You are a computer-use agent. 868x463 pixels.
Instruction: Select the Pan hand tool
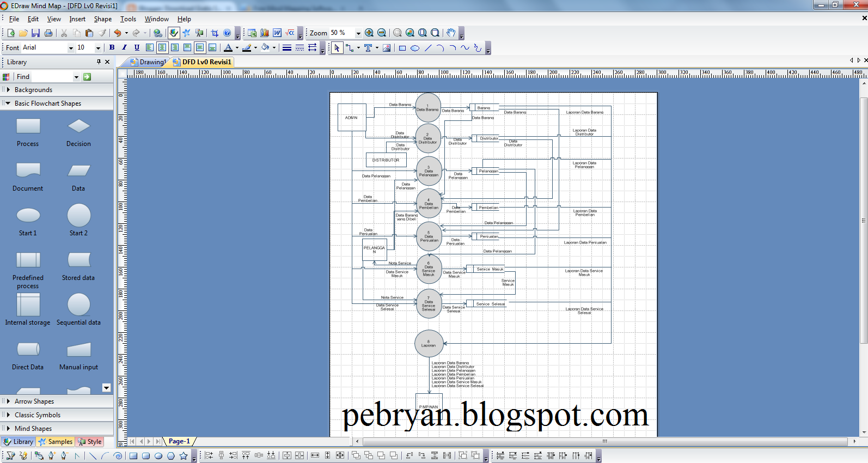pos(450,33)
